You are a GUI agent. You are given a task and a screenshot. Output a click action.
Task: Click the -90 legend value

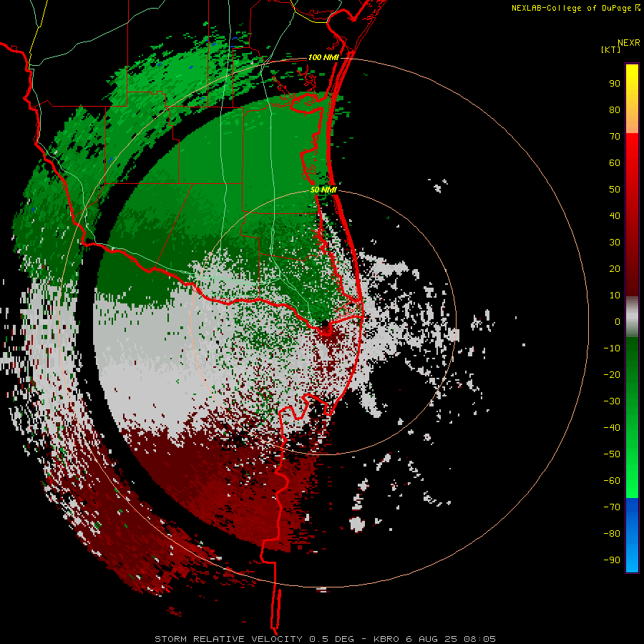[x=612, y=560]
